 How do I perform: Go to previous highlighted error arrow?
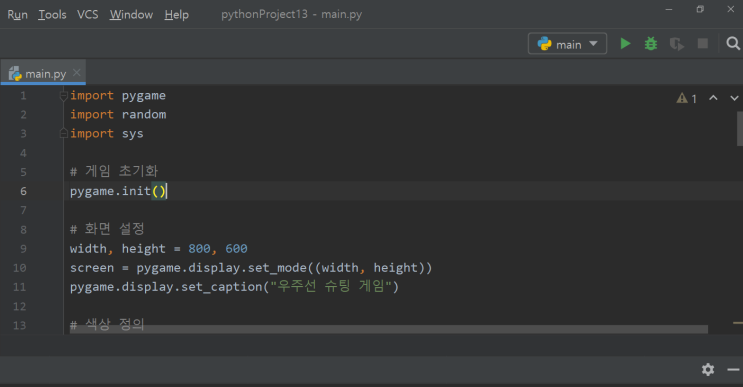click(713, 98)
